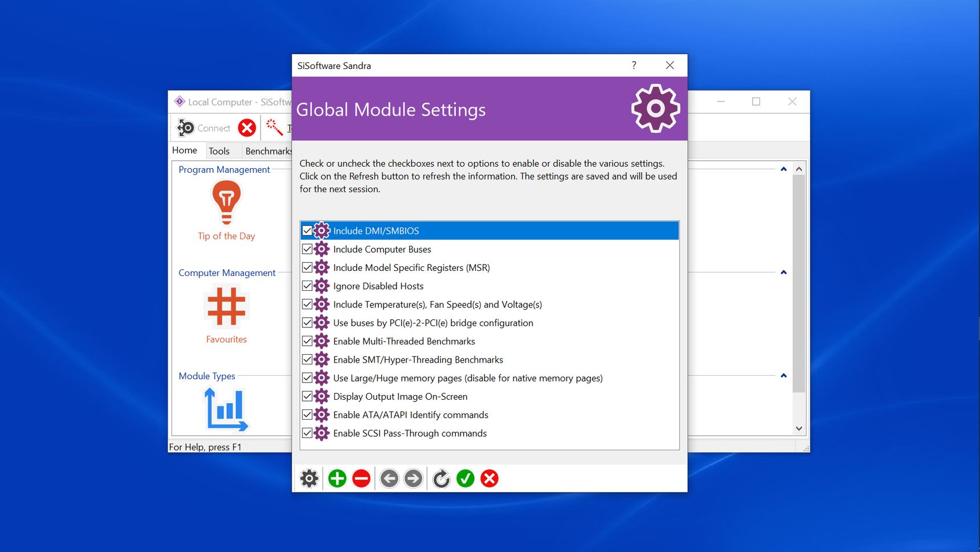
Task: Open the Module Types chart icon
Action: tap(226, 409)
